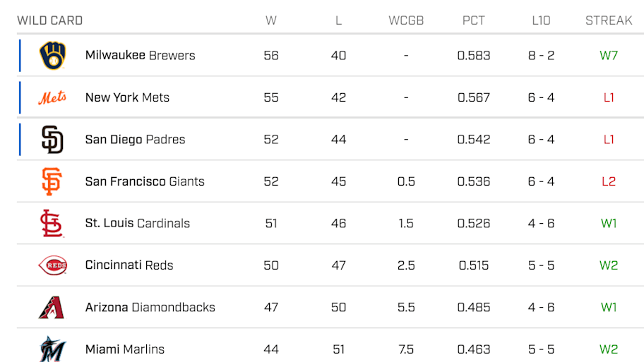Select the Brewers W7 streak value
The image size is (644, 362).
[x=609, y=56]
